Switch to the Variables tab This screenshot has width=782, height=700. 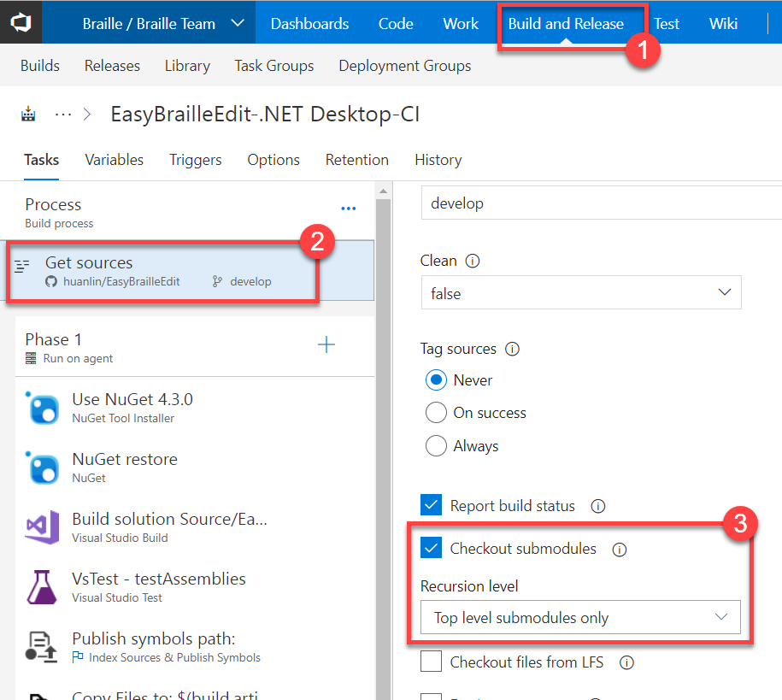click(114, 160)
